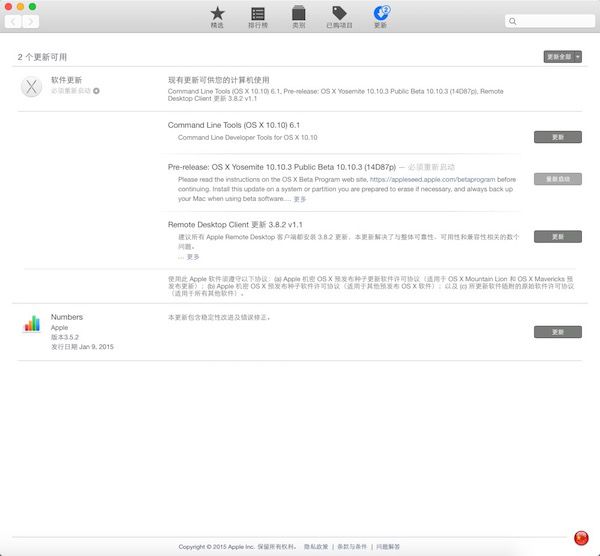600x556 pixels.
Task: Click the Numbers version 3.5.2 text
Action: [x=65, y=337]
